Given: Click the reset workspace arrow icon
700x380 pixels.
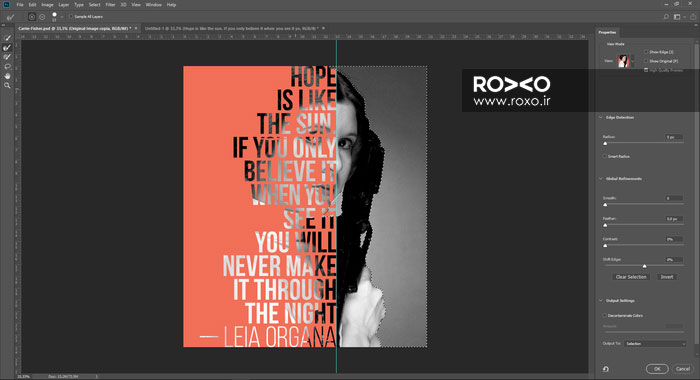Looking at the screenshot, I should click(x=606, y=369).
